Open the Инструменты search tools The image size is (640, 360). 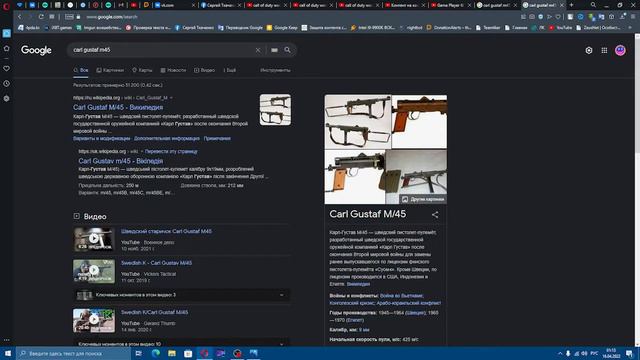coord(275,70)
